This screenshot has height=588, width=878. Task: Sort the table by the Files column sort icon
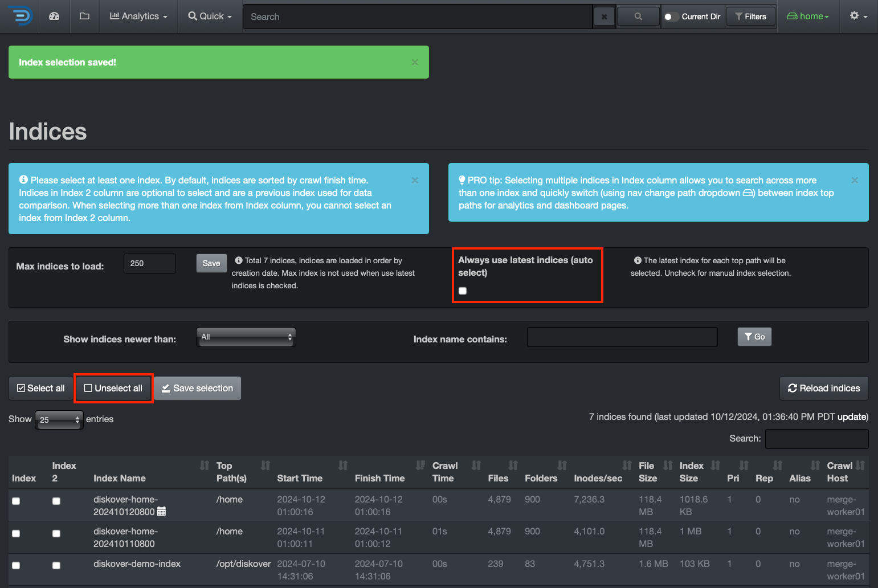(512, 465)
